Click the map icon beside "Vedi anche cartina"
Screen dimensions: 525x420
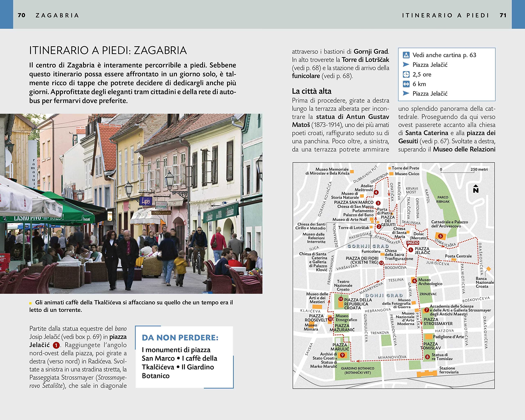pyautogui.click(x=406, y=55)
